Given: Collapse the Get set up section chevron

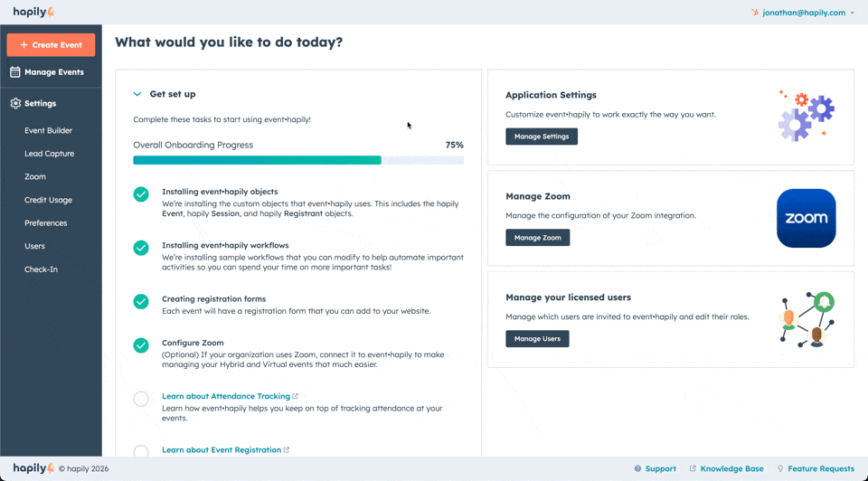Looking at the screenshot, I should tap(137, 94).
